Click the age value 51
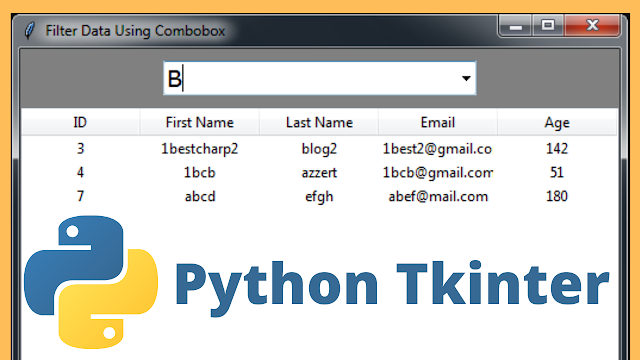The height and width of the screenshot is (360, 640). 557,173
